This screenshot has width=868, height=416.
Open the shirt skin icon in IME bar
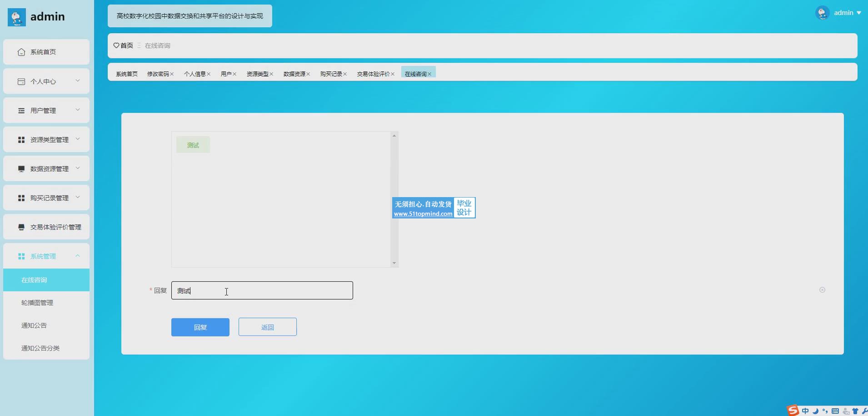point(855,411)
